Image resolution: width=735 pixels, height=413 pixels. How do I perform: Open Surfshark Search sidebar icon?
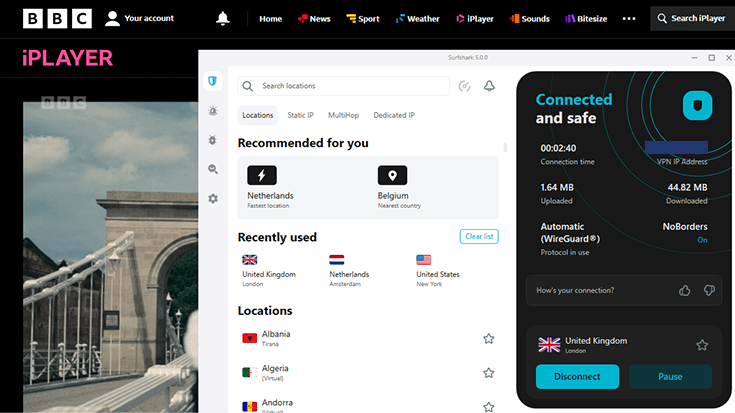[213, 169]
